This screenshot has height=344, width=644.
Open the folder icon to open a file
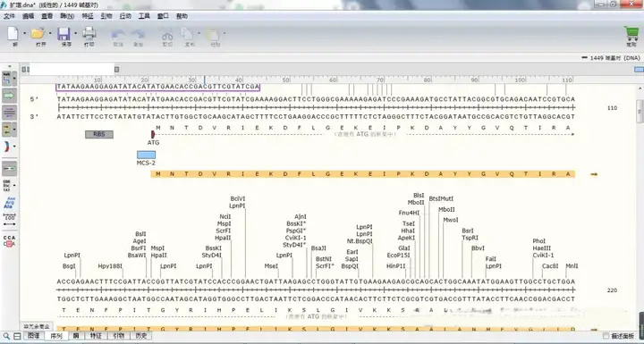38,34
